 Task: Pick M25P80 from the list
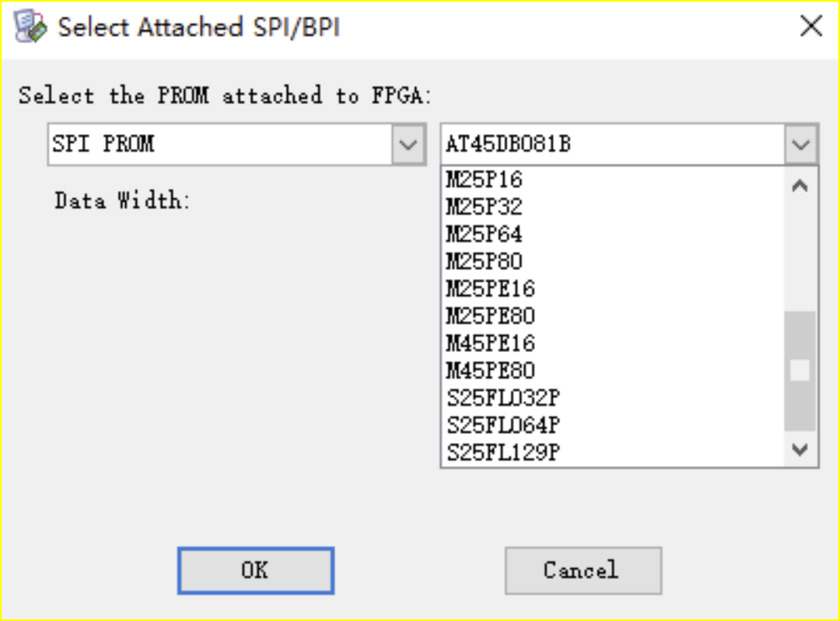pos(484,261)
